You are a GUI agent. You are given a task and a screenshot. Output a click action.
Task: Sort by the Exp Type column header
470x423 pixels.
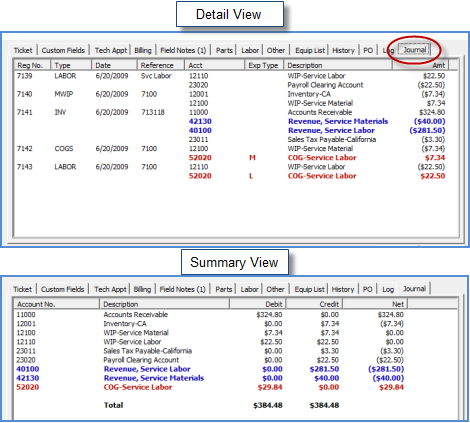(264, 65)
